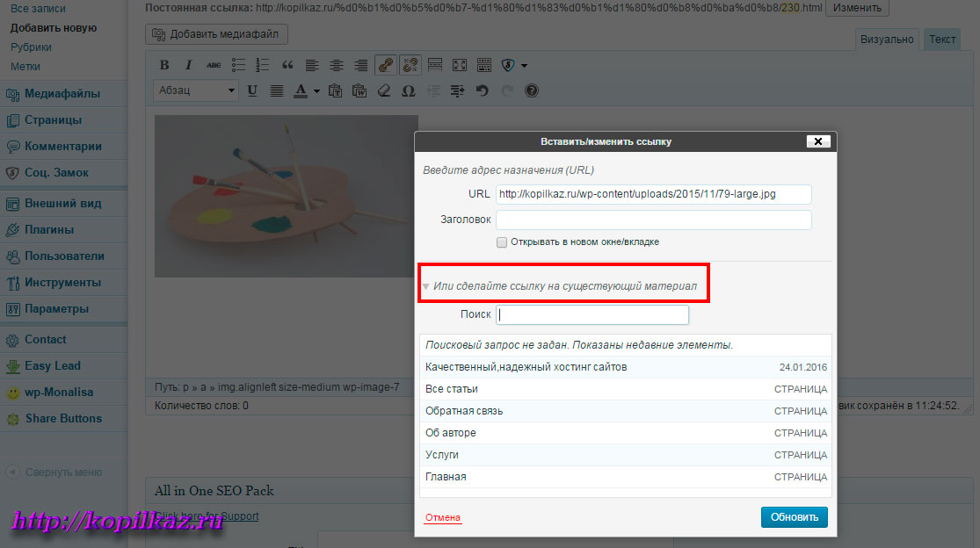This screenshot has height=548, width=980.
Task: Apply strikethrough with the ABC icon
Action: pyautogui.click(x=213, y=65)
